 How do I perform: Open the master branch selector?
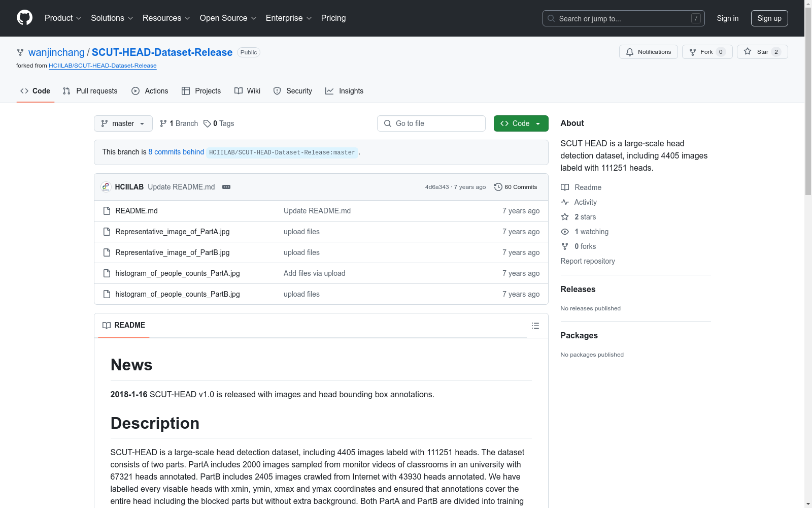(x=123, y=123)
